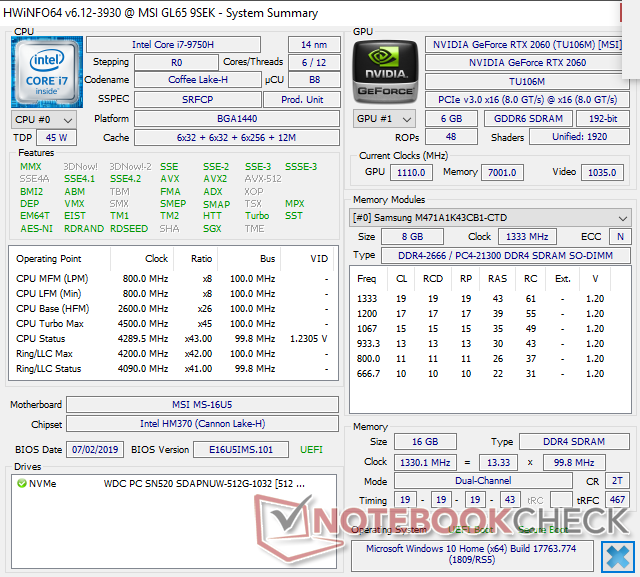The image size is (640, 577).
Task: Click the Coffee Lake-H codename field
Action: (198, 80)
